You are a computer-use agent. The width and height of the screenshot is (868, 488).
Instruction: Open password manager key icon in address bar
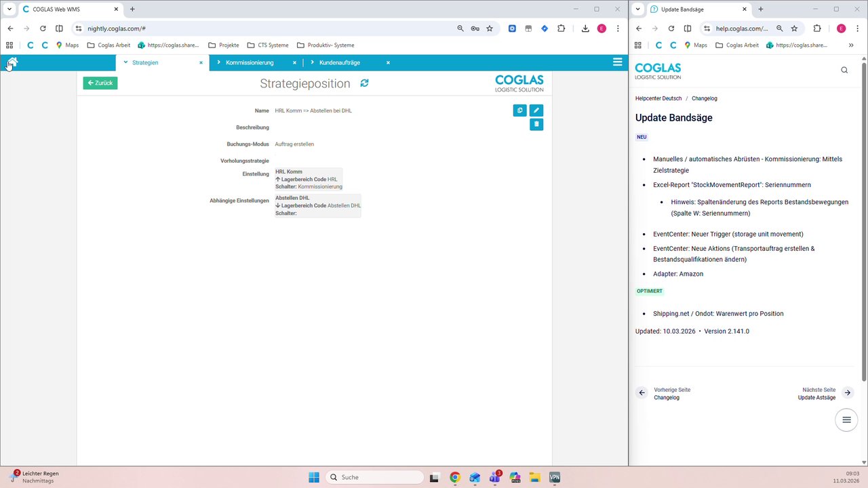pos(475,28)
